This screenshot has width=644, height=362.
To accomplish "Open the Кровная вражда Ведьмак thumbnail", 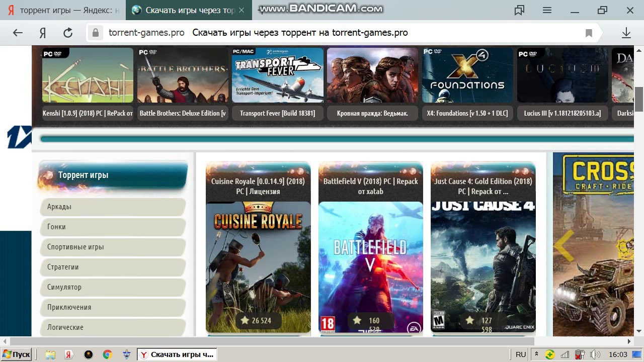I will click(x=372, y=75).
